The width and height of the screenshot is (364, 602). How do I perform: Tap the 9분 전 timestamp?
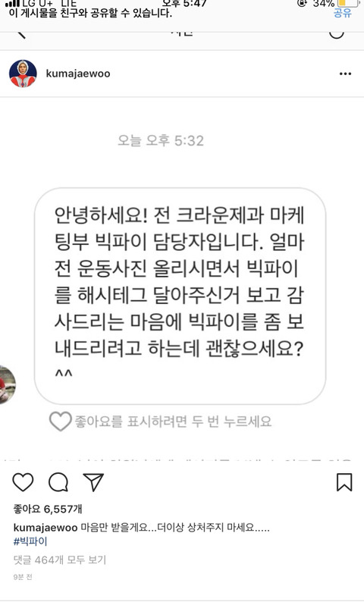coord(23,577)
